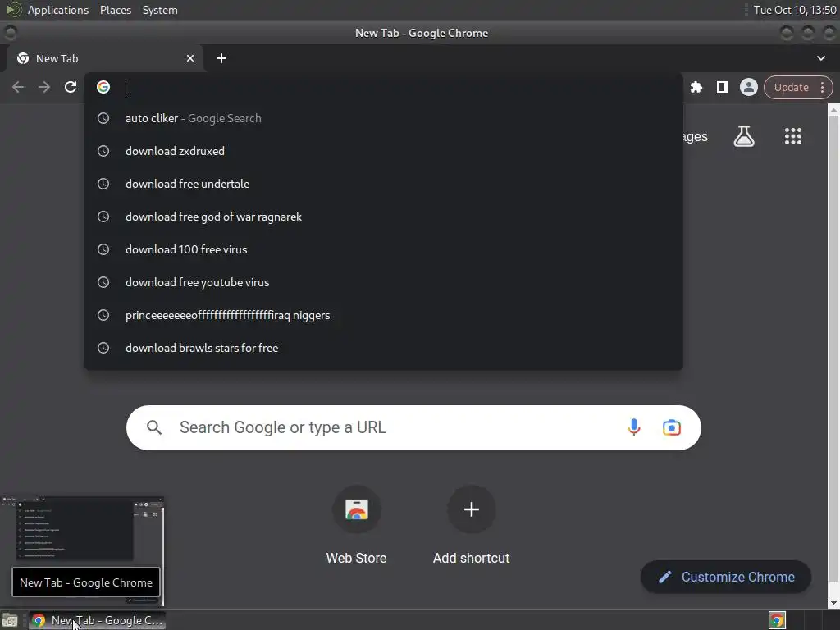This screenshot has width=840, height=630.
Task: Click the Update button
Action: click(x=792, y=87)
